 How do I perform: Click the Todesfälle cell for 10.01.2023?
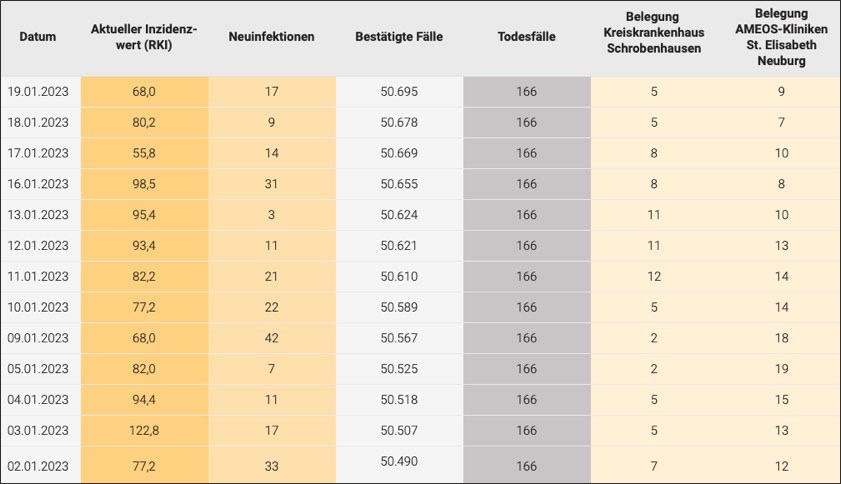pos(526,309)
